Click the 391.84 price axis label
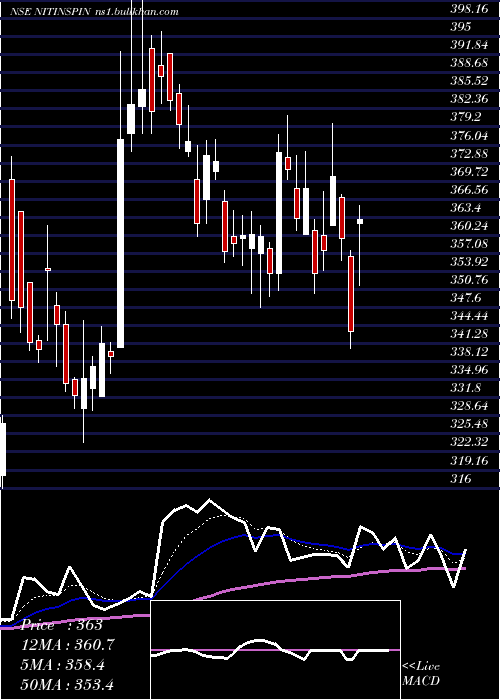The image size is (500, 700). 468,45
